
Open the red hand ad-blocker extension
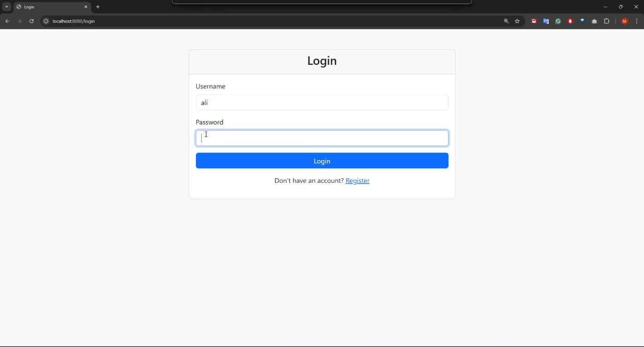571,21
